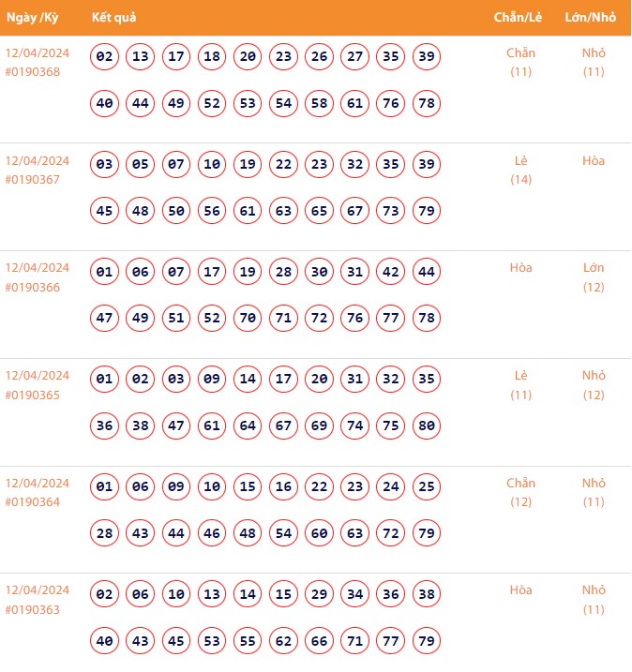Open draw #0190367
Viewport: 632px width, 672px height.
33,180
